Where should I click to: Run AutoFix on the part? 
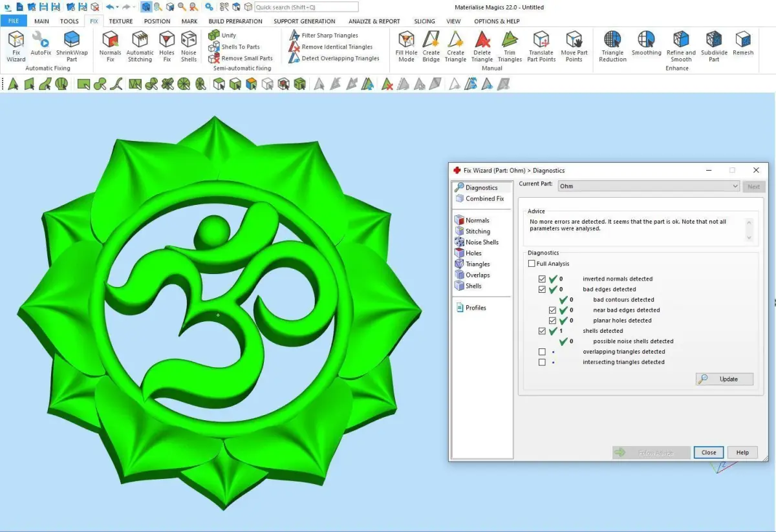pyautogui.click(x=41, y=44)
